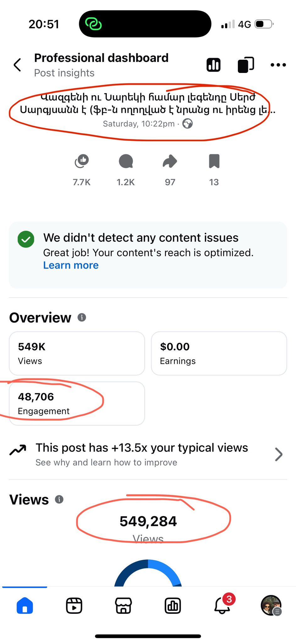296x644 pixels.
Task: Click the Learn more link
Action: [71, 265]
